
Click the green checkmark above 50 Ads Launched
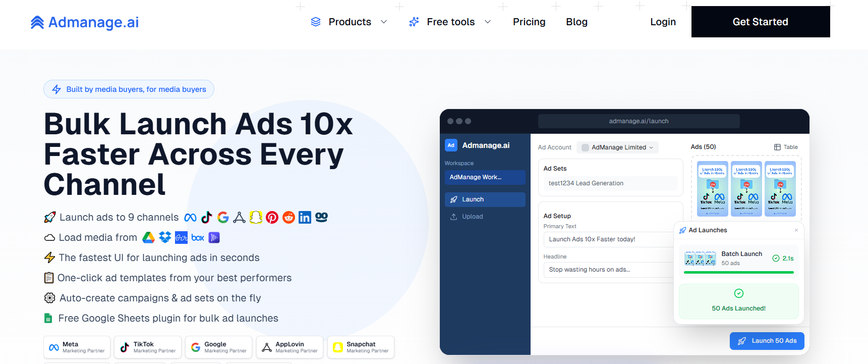(739, 293)
